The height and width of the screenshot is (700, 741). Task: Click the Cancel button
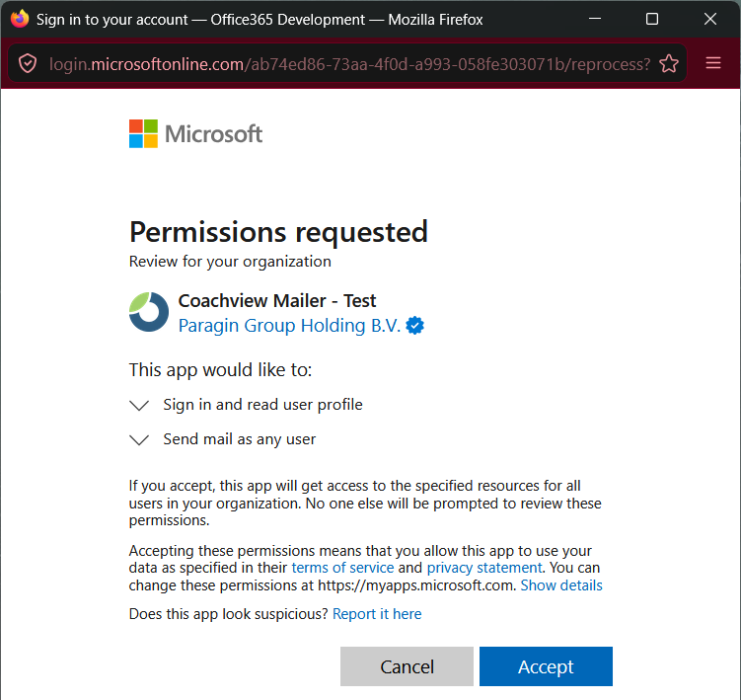(407, 666)
